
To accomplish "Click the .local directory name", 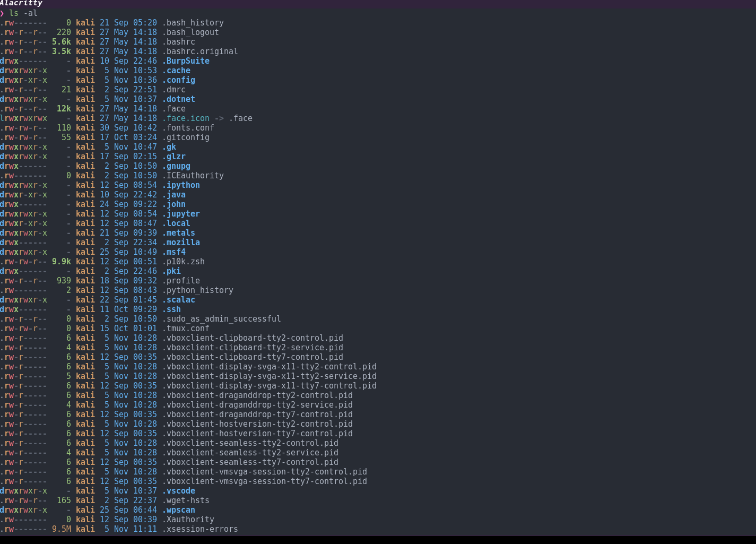I will point(176,223).
